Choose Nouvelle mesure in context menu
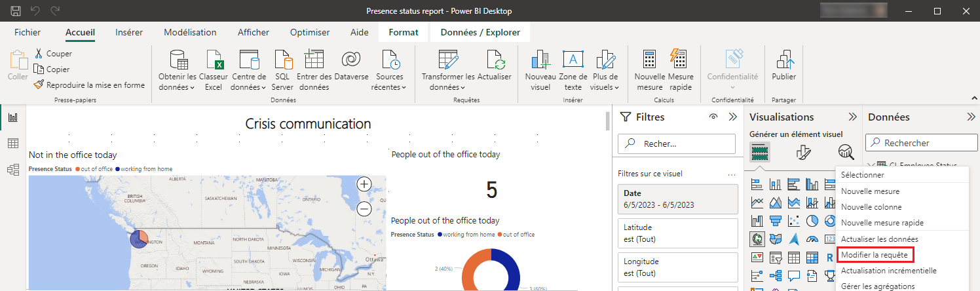 (870, 191)
